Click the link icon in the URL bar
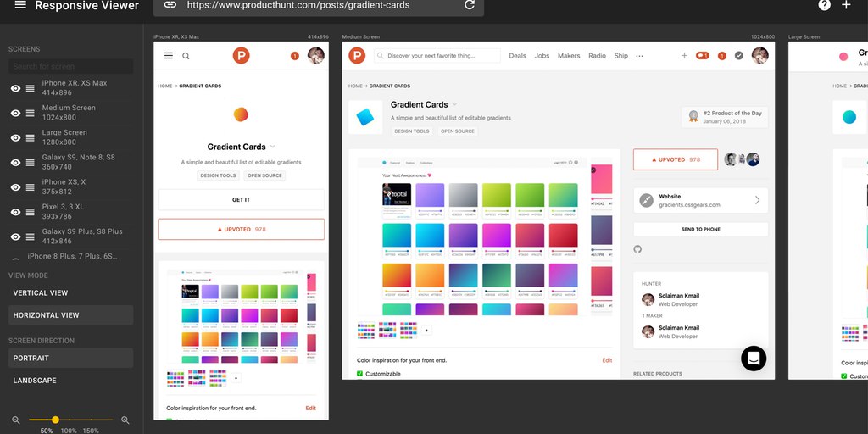This screenshot has width=868, height=434. [170, 5]
